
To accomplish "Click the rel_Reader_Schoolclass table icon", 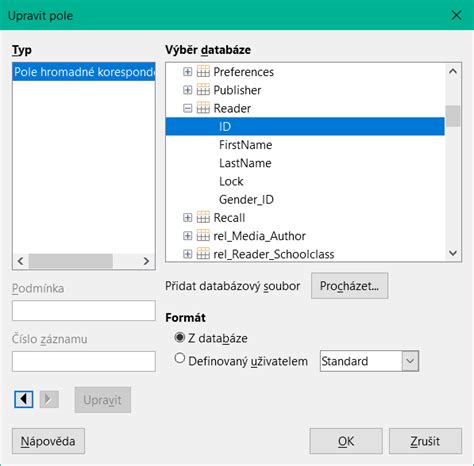I will (x=203, y=254).
